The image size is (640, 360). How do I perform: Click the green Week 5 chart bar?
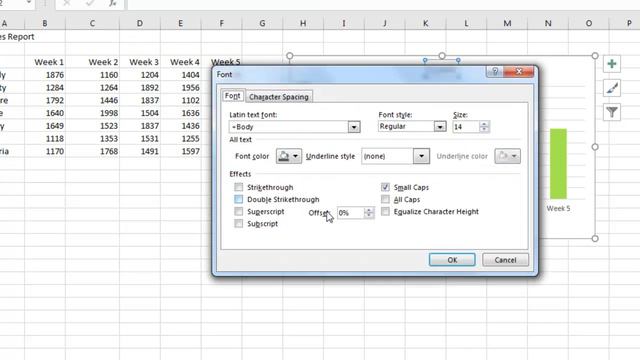558,164
